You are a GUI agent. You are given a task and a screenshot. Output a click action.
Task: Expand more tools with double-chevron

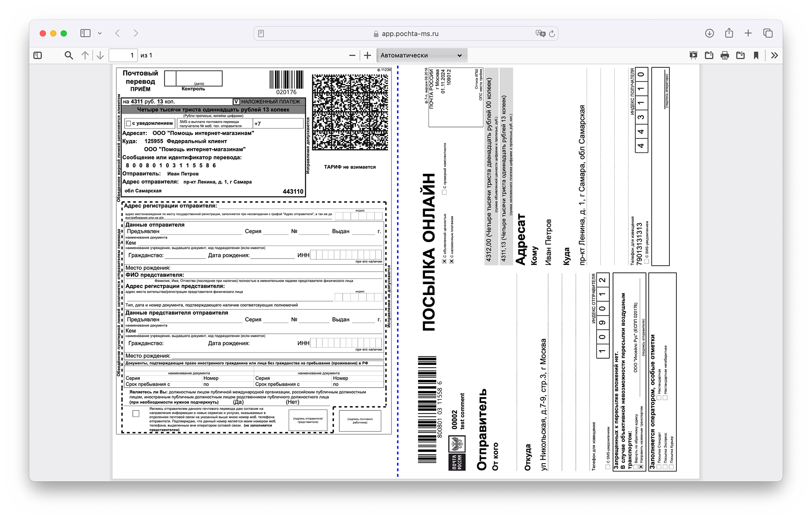point(774,55)
